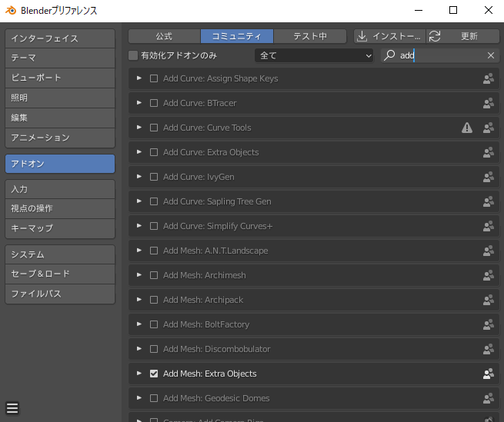This screenshot has width=504, height=422.
Task: Enable the A.N.T.Landscape add-on checkbox
Action: click(154, 251)
